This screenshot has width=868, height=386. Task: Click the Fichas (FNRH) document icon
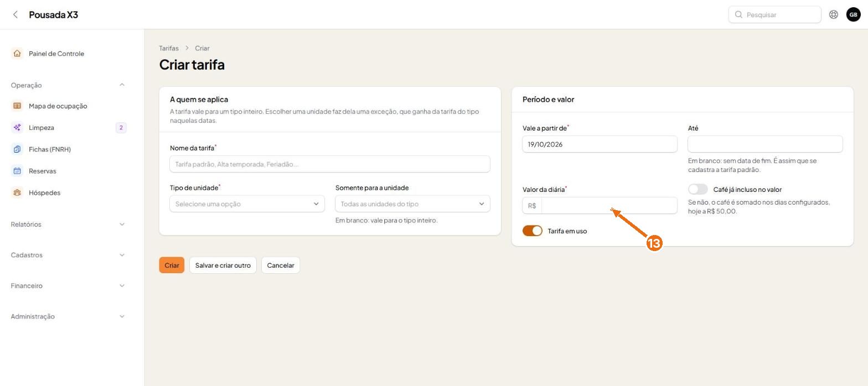pyautogui.click(x=17, y=149)
